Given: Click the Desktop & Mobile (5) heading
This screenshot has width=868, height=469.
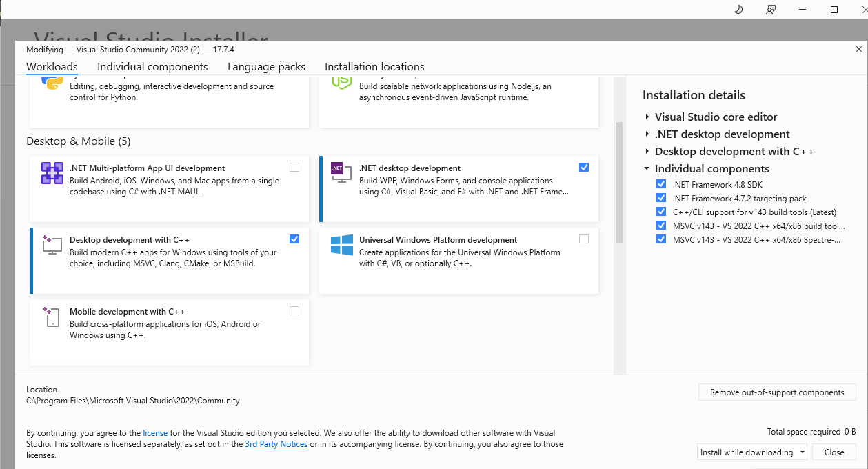Looking at the screenshot, I should (x=78, y=141).
